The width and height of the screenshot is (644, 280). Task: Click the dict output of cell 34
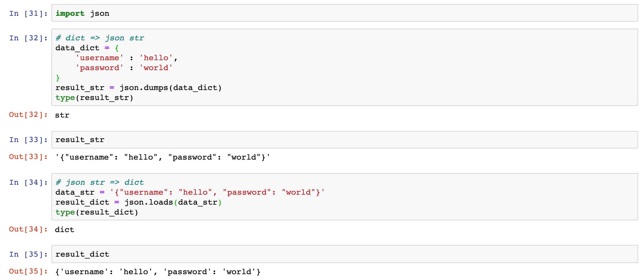pos(65,230)
